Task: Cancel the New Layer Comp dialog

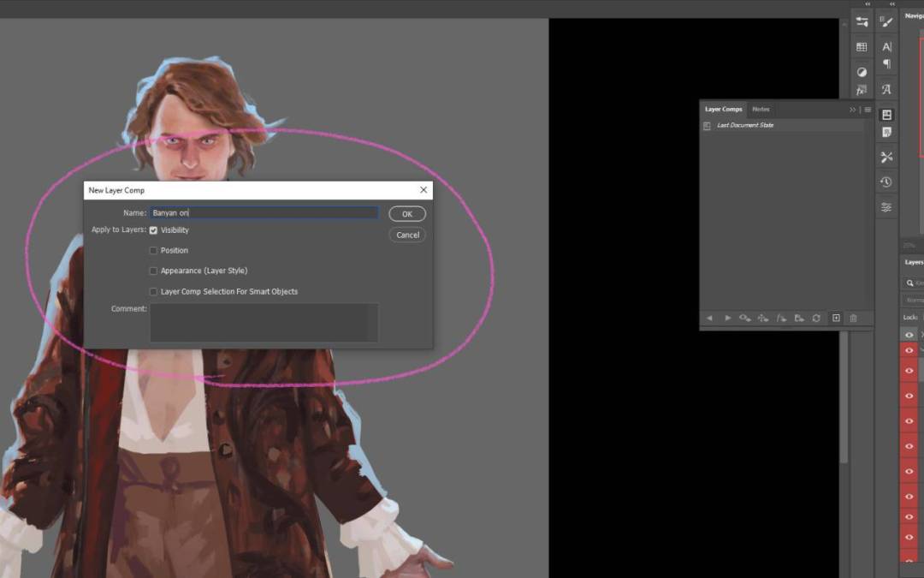Action: 407,235
